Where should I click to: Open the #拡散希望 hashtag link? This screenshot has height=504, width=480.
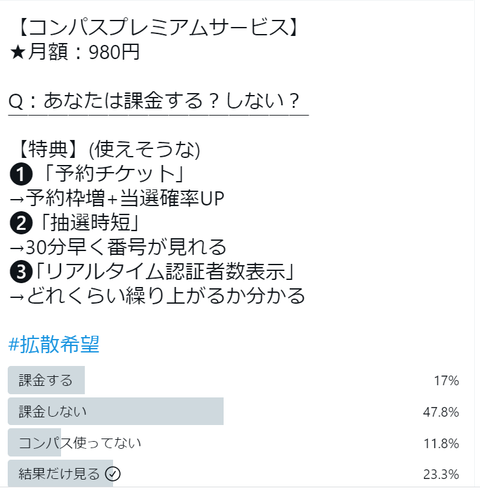(x=54, y=344)
